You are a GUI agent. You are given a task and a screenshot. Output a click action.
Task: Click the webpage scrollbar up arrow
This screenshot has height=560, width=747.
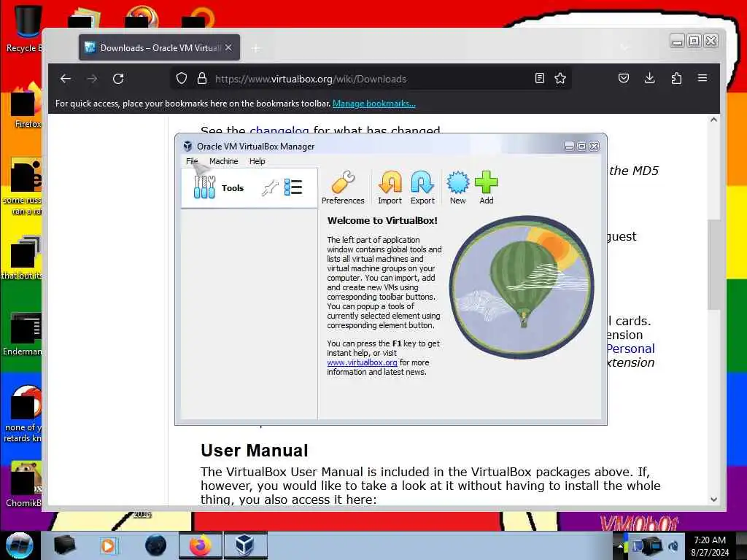[713, 120]
